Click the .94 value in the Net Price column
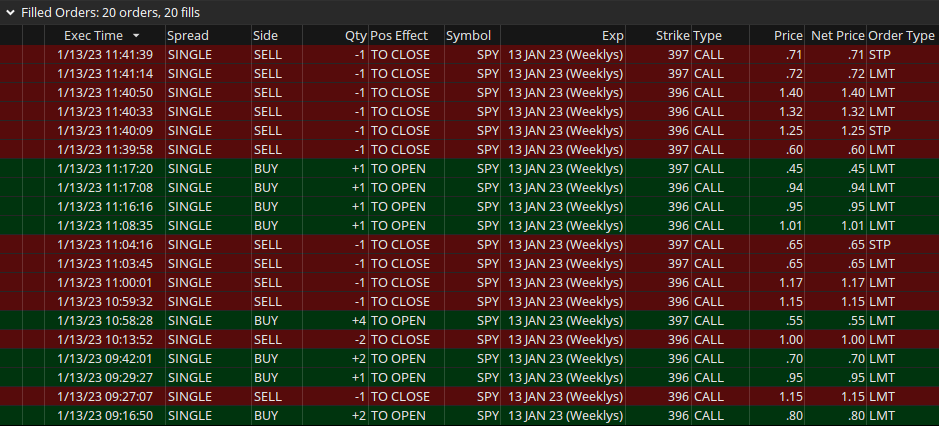The height and width of the screenshot is (426, 939). 856,188
